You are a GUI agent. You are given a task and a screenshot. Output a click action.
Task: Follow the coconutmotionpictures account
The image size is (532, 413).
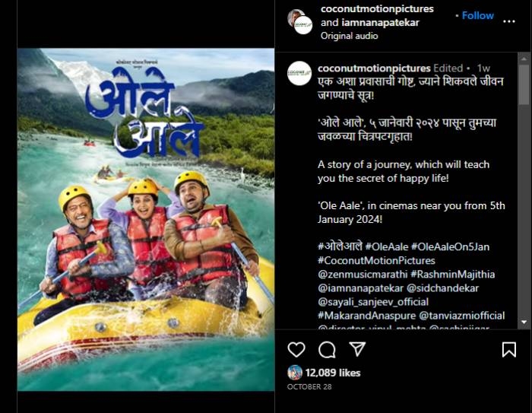point(478,16)
